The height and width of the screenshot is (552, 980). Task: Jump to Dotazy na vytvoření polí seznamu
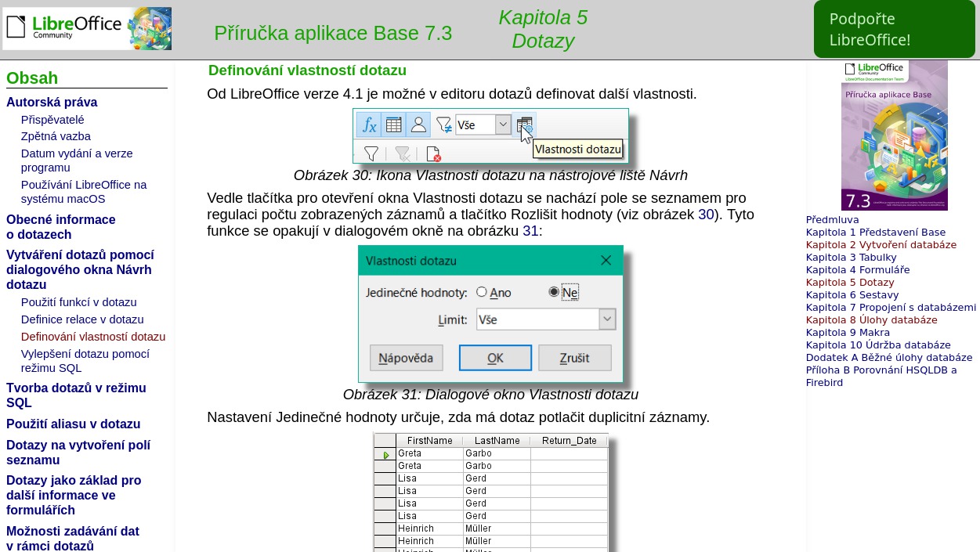78,453
